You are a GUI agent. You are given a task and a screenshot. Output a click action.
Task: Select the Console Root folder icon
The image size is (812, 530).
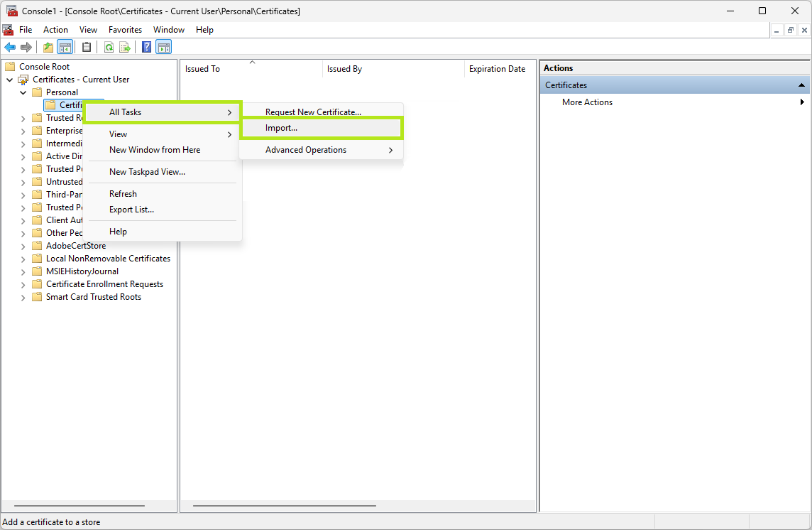(x=10, y=66)
